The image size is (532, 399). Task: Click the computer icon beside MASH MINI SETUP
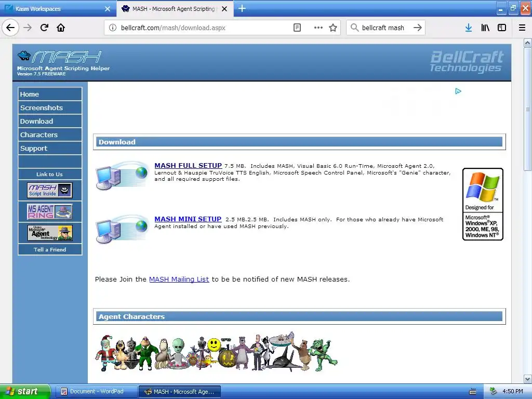[122, 229]
